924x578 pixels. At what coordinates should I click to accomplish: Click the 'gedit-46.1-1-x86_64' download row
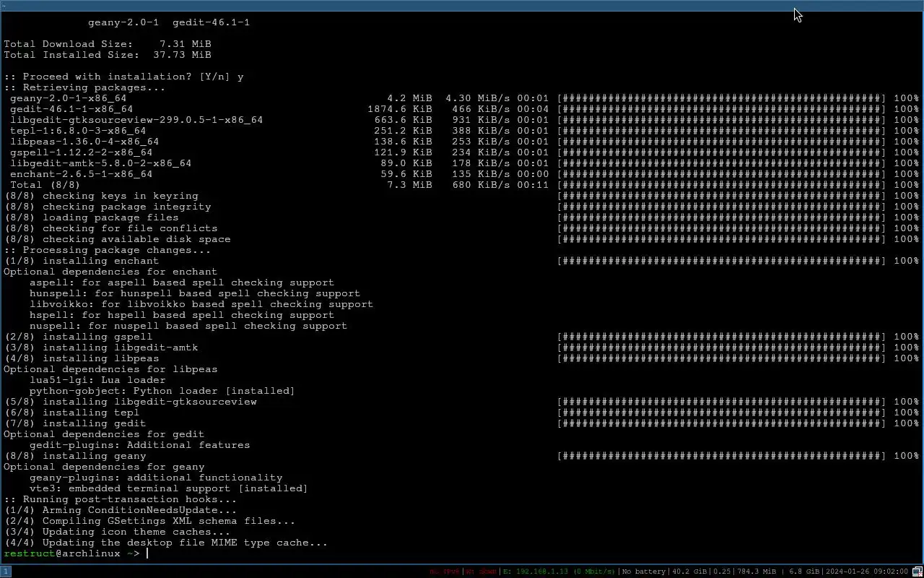(464, 109)
